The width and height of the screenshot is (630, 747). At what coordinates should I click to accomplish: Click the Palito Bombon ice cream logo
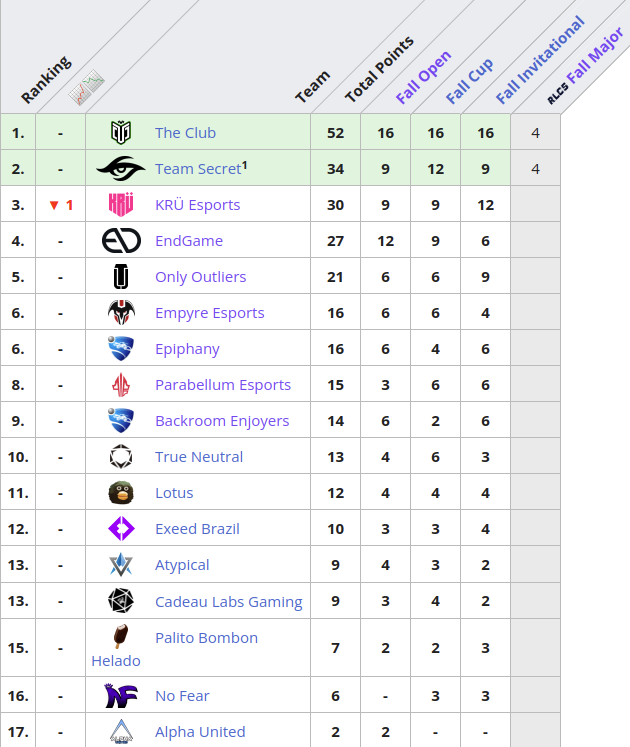121,636
